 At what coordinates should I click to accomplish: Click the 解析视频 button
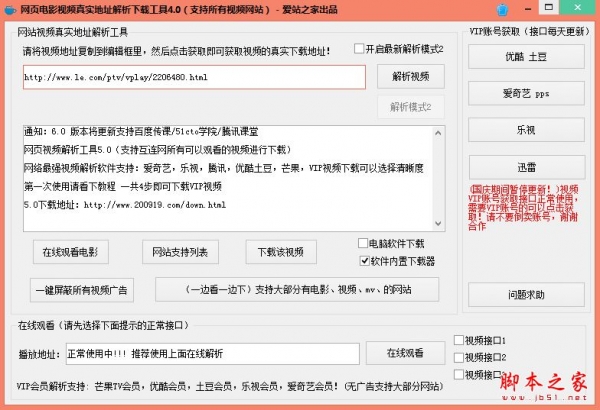tap(411, 77)
